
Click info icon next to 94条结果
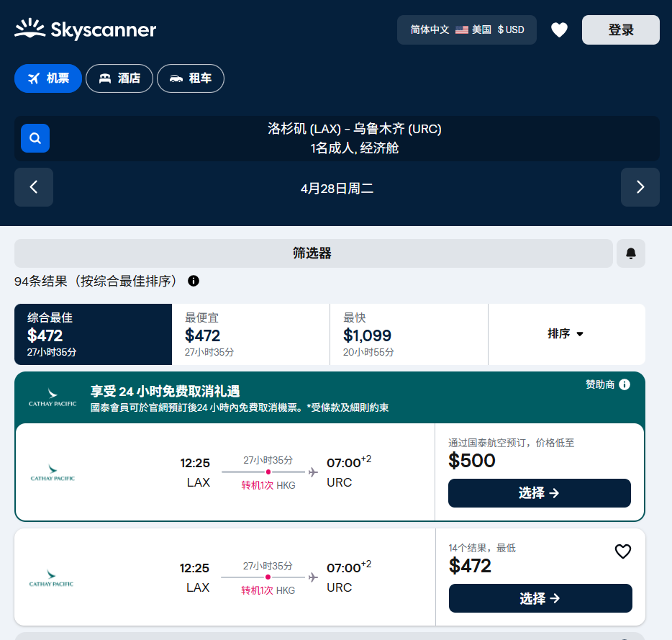coord(194,281)
